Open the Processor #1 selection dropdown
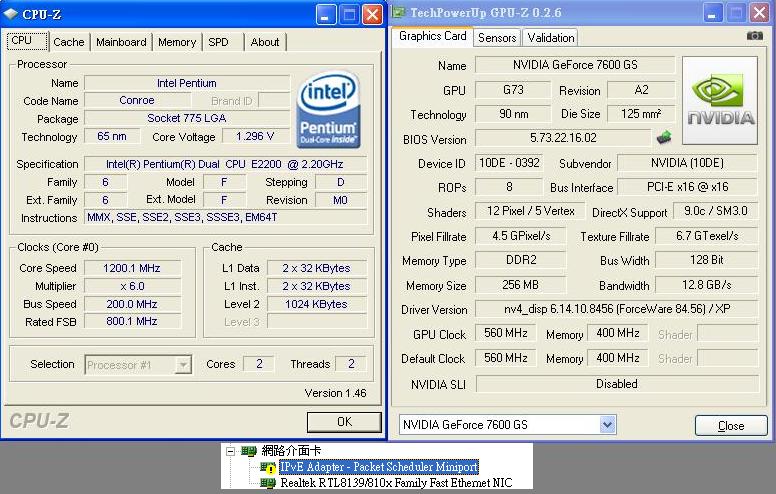The width and height of the screenshot is (776, 494). [182, 365]
